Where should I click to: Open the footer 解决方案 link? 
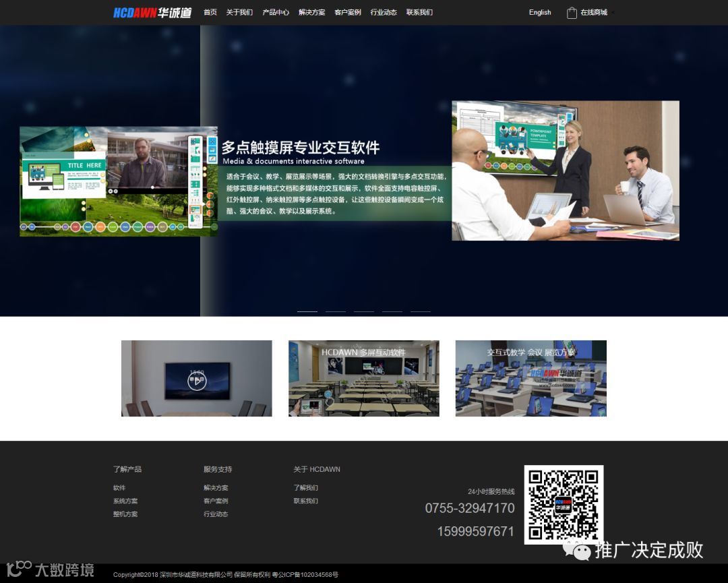click(x=216, y=488)
